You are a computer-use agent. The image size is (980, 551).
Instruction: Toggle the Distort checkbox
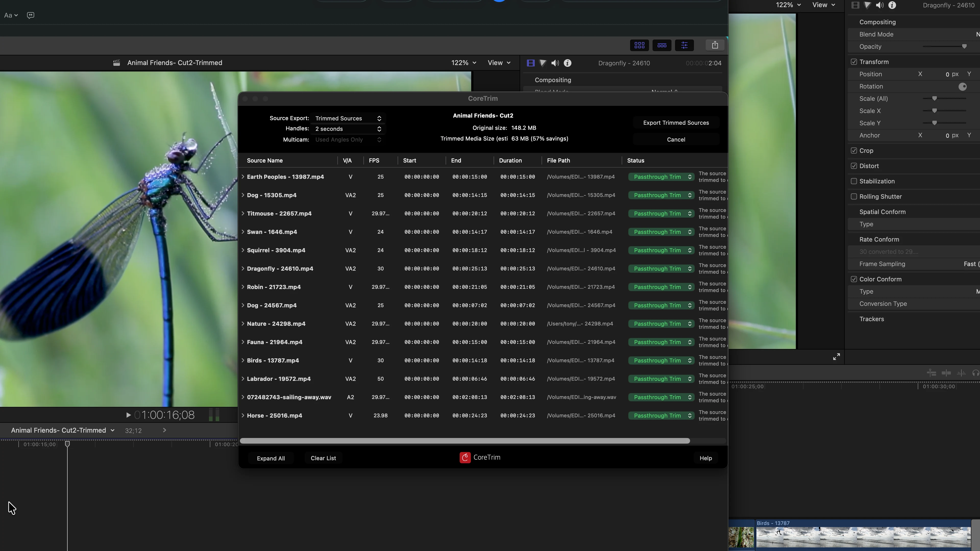tap(854, 166)
